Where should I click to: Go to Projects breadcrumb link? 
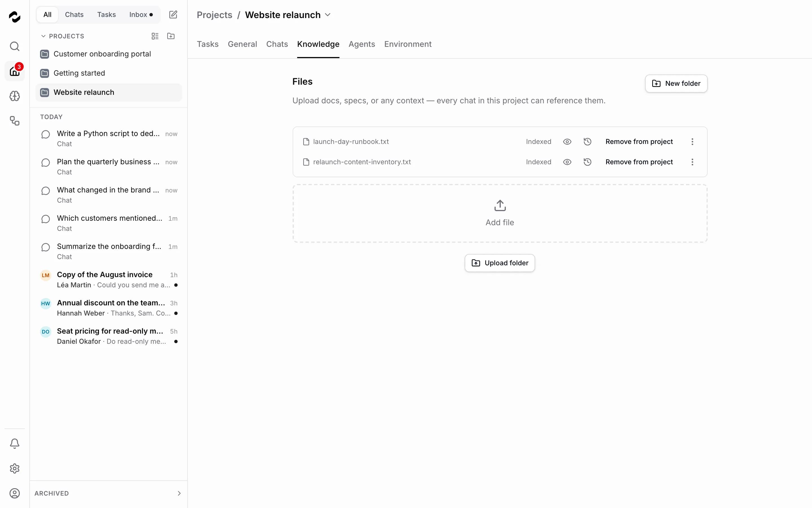coord(214,15)
